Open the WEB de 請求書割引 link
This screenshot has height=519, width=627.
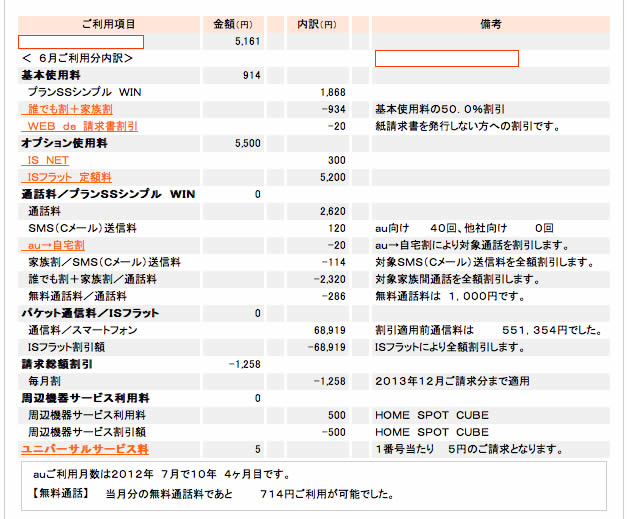[80, 126]
